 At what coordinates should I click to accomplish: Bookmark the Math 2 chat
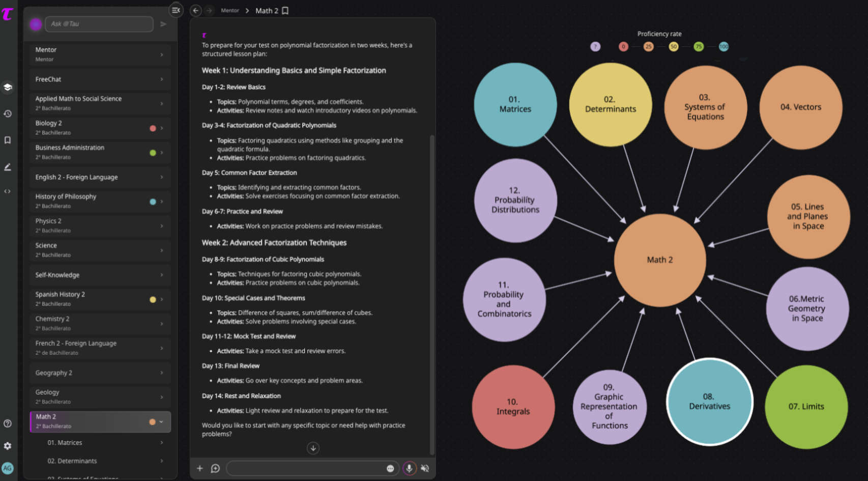point(285,11)
